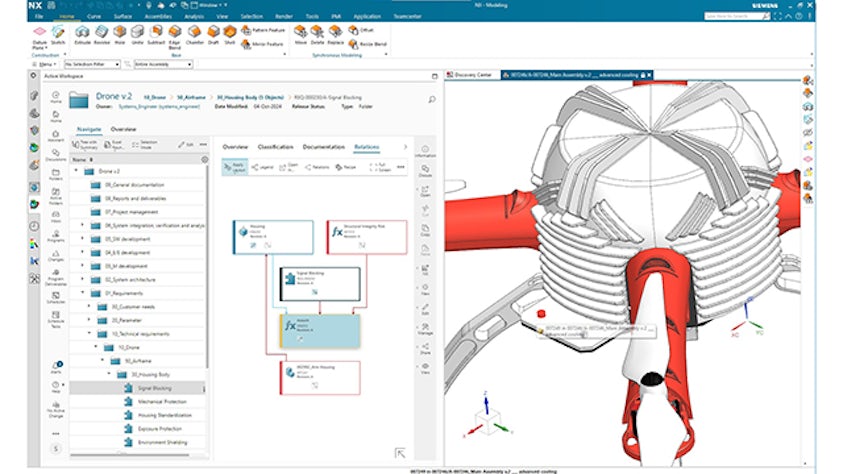Screen dimensions: 843x474
Task: Select the Replace Face tool
Action: [335, 35]
